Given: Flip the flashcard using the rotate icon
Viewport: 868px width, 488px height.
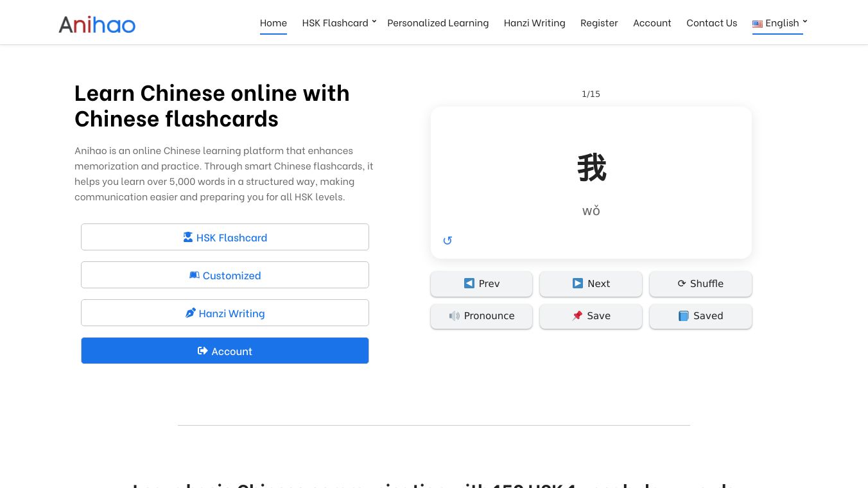Looking at the screenshot, I should pyautogui.click(x=447, y=241).
